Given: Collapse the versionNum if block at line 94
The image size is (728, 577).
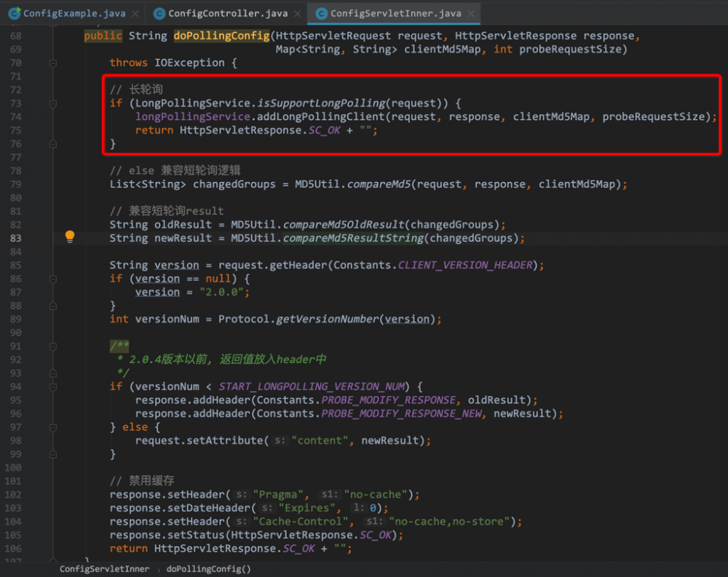Looking at the screenshot, I should [x=53, y=387].
